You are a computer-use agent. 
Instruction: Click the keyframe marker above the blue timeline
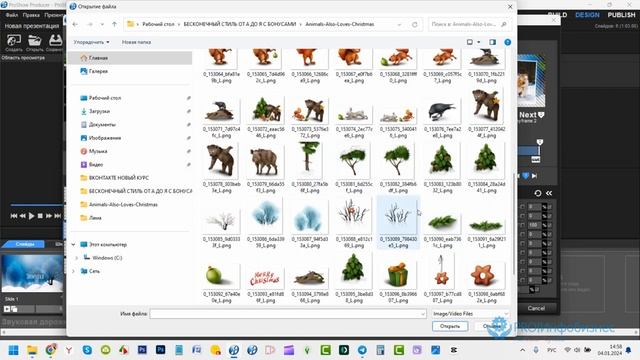pos(540,142)
